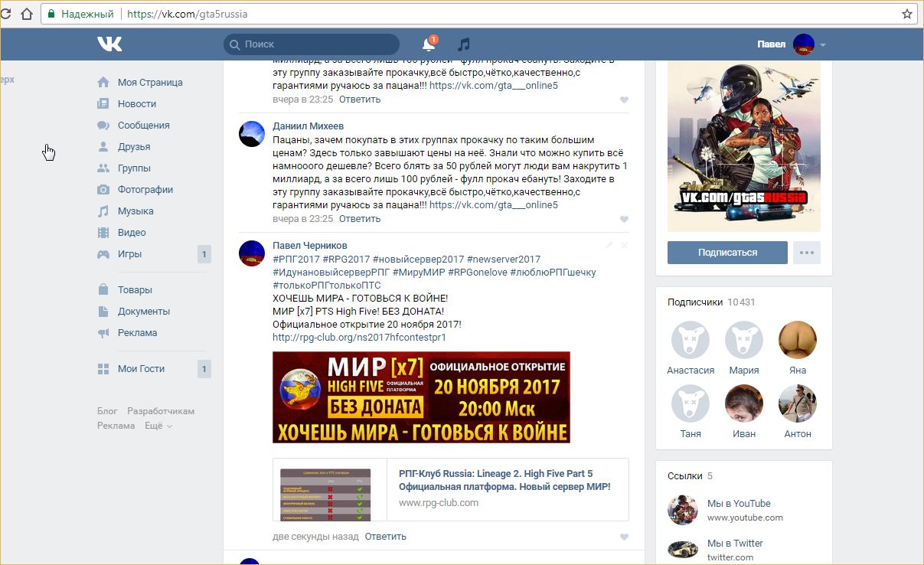Click the Товары bag icon
Screen dimensions: 924x565
[103, 290]
